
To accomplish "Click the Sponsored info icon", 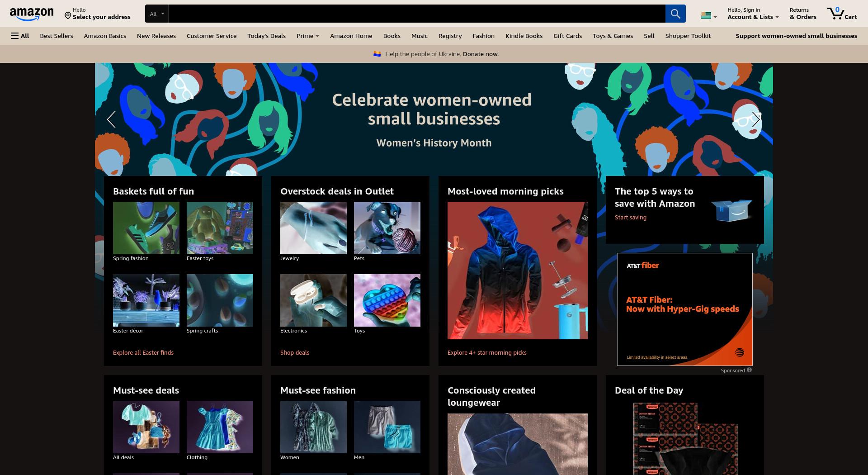I will click(x=749, y=370).
